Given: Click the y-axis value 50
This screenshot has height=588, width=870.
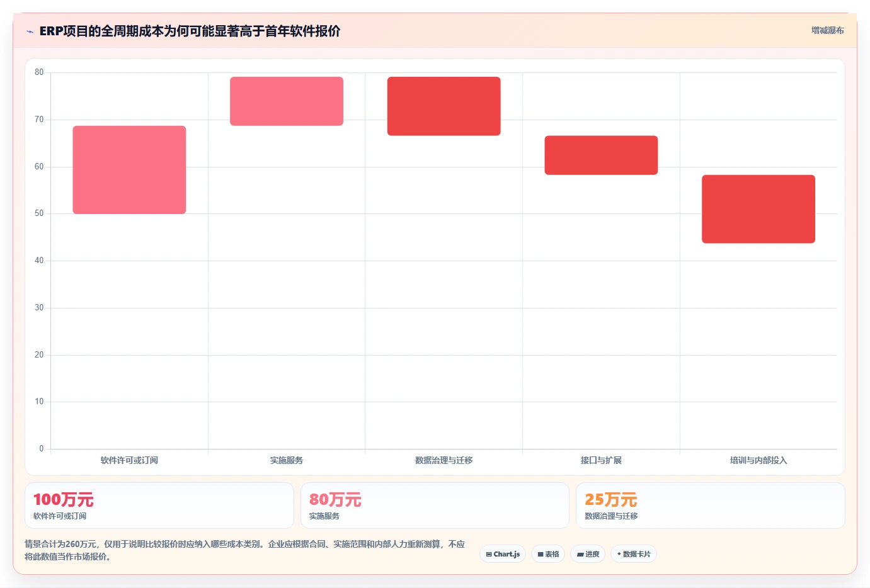Looking at the screenshot, I should 39,213.
